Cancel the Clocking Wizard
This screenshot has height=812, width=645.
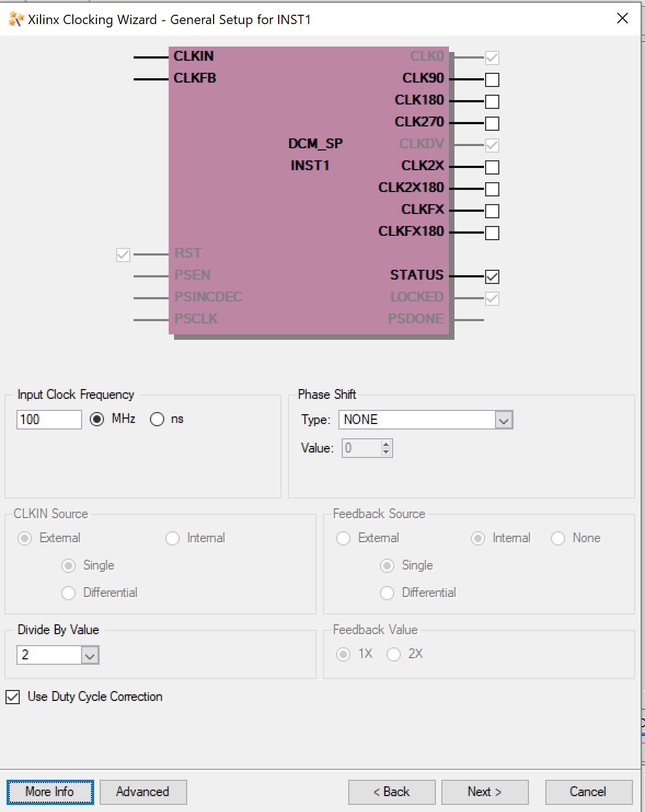(x=588, y=792)
